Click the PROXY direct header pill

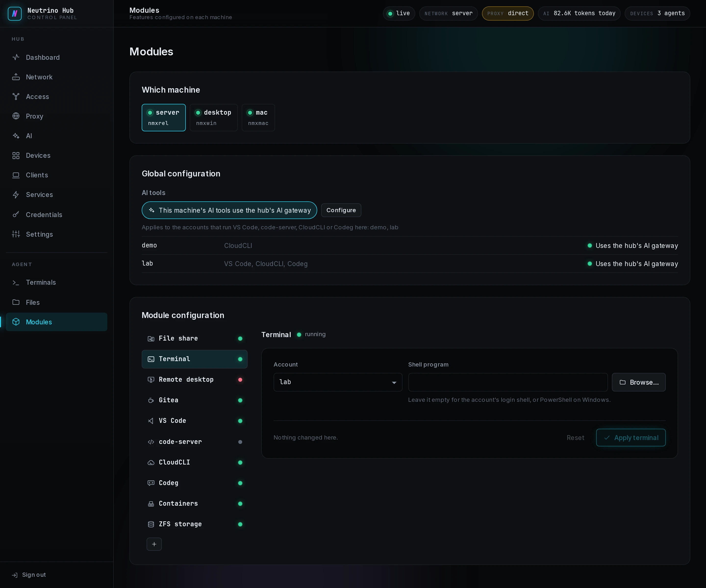[508, 13]
